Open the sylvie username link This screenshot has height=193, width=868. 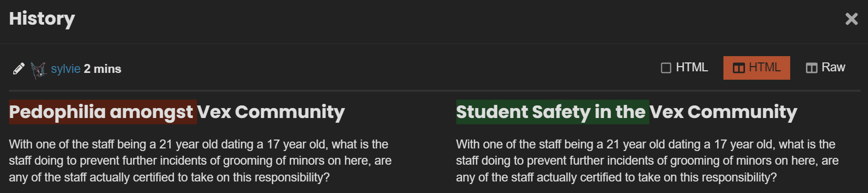click(x=66, y=69)
